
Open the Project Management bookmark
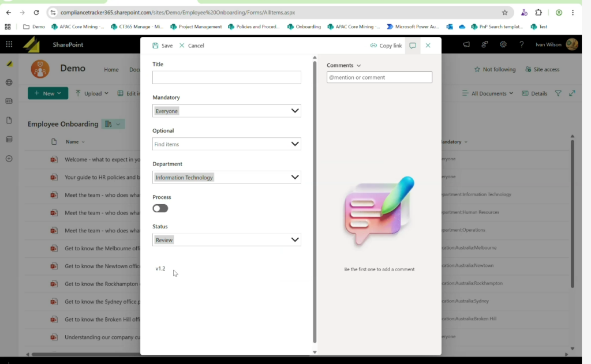(196, 27)
